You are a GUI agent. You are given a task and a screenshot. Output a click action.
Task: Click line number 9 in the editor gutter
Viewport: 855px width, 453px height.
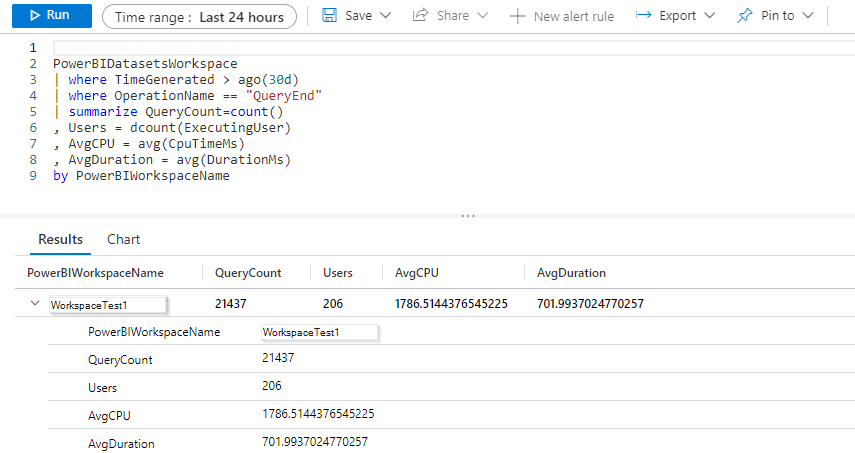point(33,176)
